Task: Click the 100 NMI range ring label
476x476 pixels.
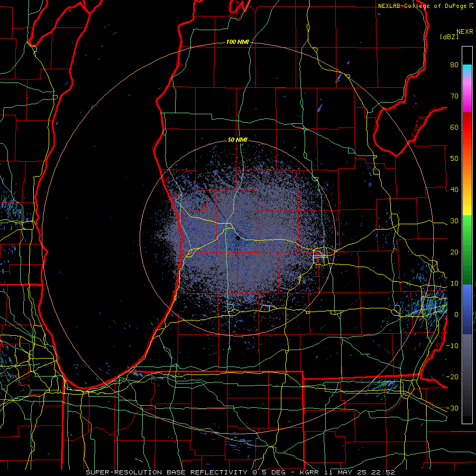Action: point(237,42)
